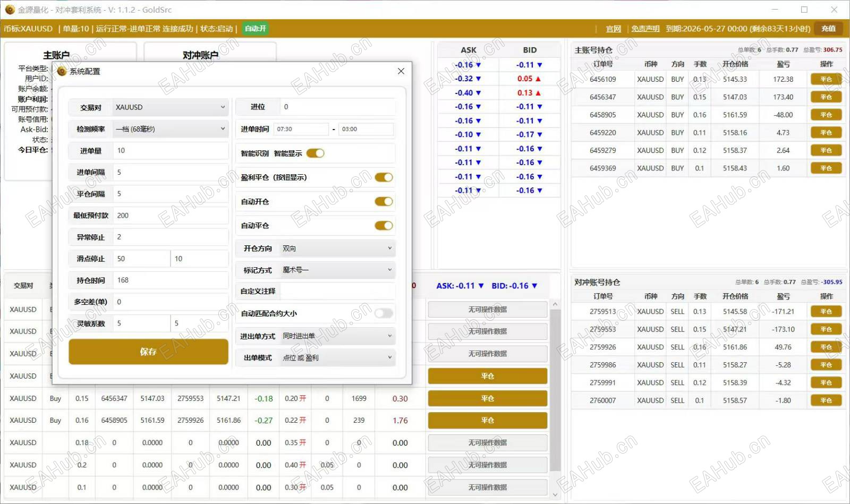850x504 pixels.
Task: Open the 交易对 XAUUSD dropdown
Action: click(171, 107)
